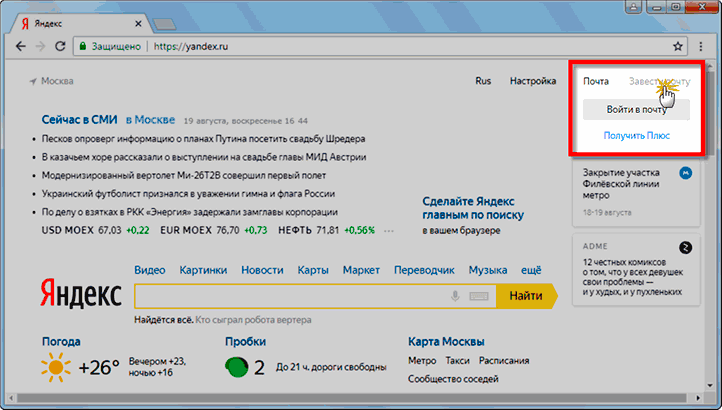Open the Получить Плюс link
Image resolution: width=722 pixels, height=410 pixels.
coord(636,135)
